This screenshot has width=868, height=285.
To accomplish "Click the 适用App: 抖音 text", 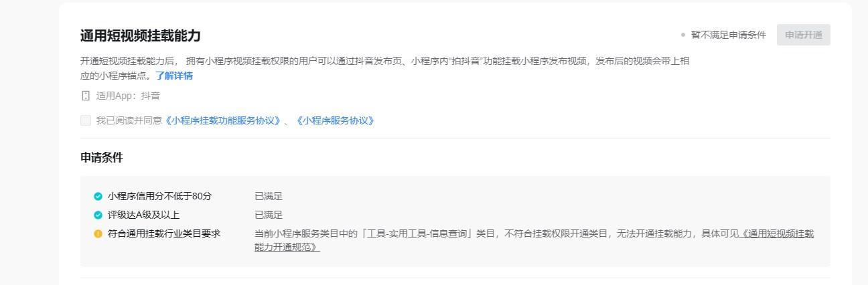I will [128, 96].
